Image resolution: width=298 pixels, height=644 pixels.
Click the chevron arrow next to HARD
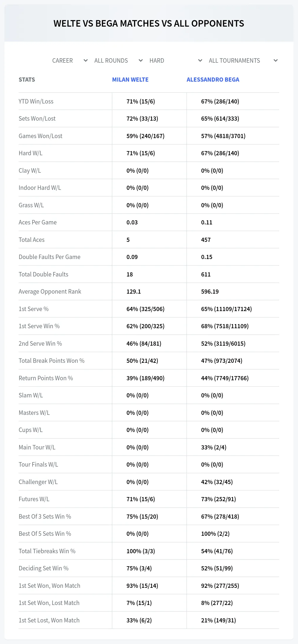coord(200,61)
